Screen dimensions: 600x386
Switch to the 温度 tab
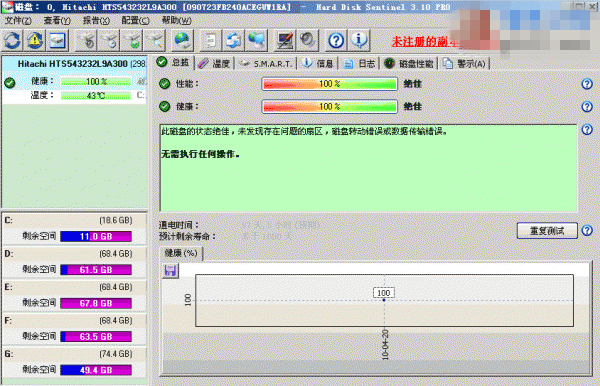[x=215, y=64]
